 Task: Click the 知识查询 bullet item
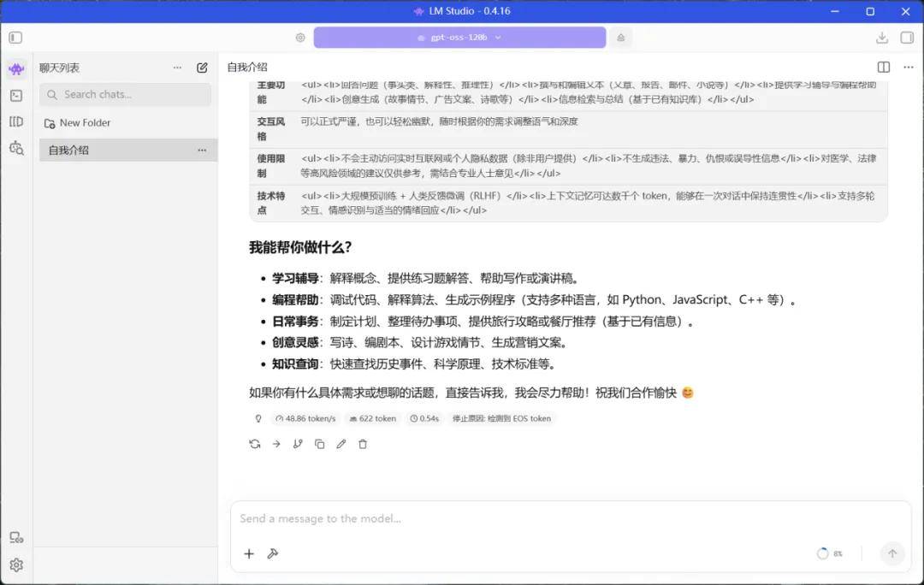[414, 364]
